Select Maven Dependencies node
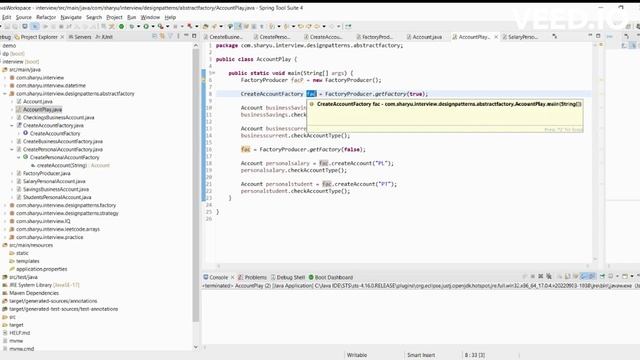Image resolution: width=640 pixels, height=360 pixels. pos(34,293)
